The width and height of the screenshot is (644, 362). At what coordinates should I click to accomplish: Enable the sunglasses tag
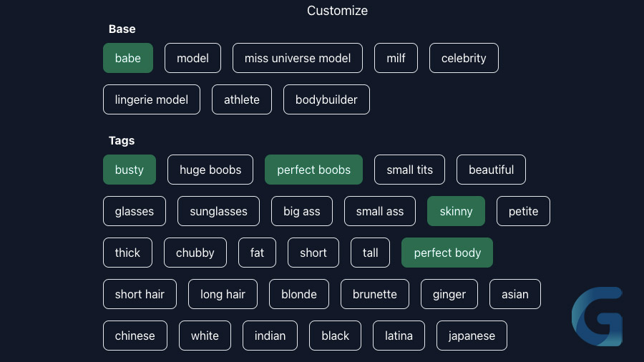click(x=218, y=211)
